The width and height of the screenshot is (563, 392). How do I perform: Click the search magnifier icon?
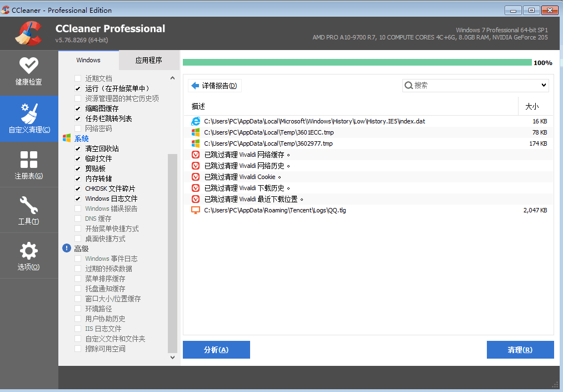pyautogui.click(x=408, y=85)
